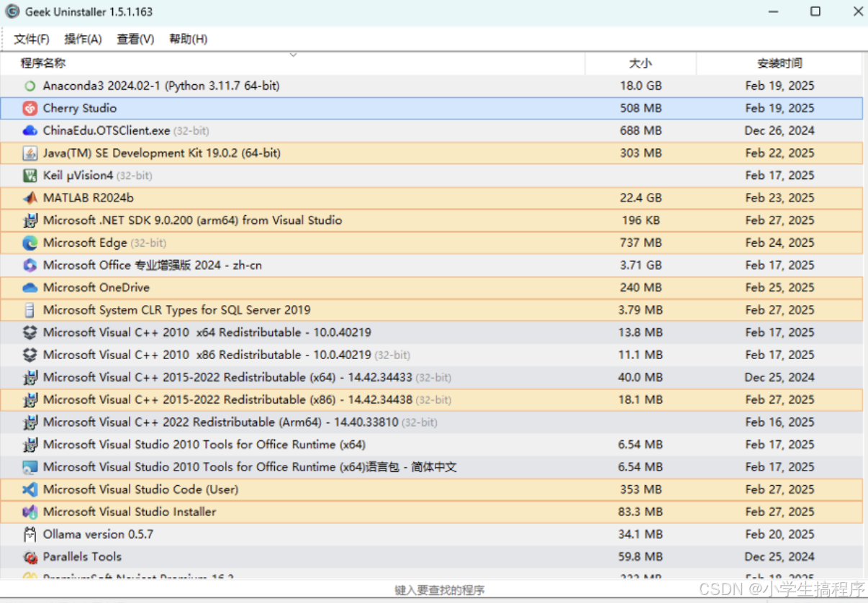
Task: Select the Anaconda3 2024.02-1 row name
Action: coord(161,86)
